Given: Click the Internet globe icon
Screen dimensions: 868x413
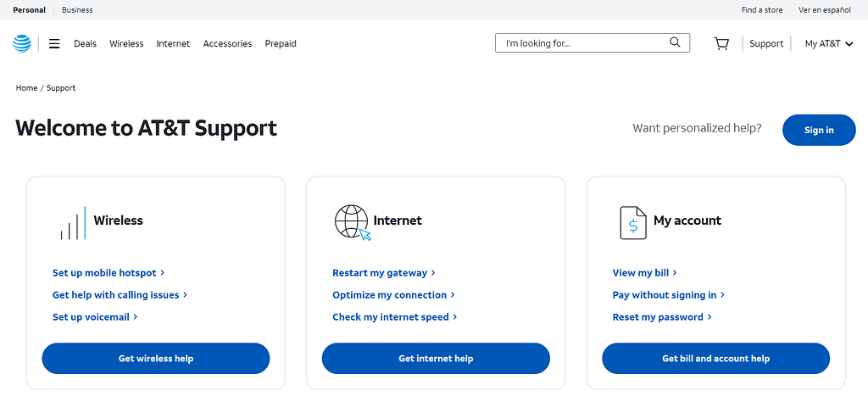Looking at the screenshot, I should tap(353, 222).
